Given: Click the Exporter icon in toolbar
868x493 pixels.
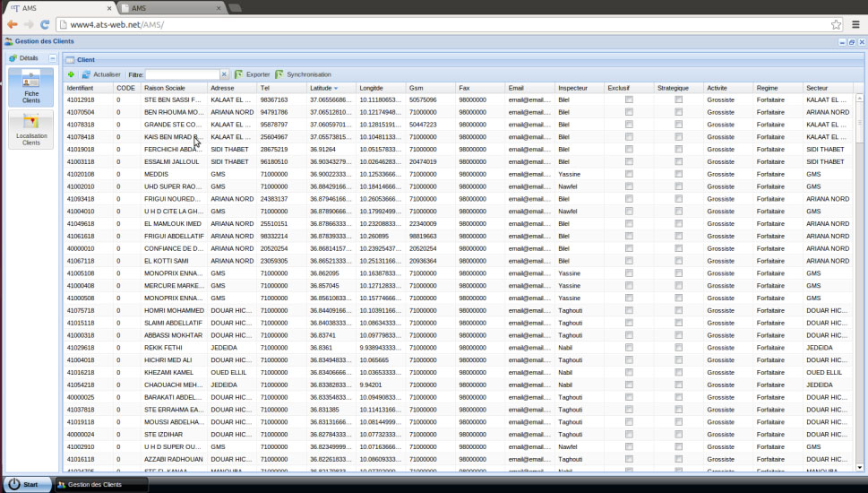Looking at the screenshot, I should click(x=239, y=74).
